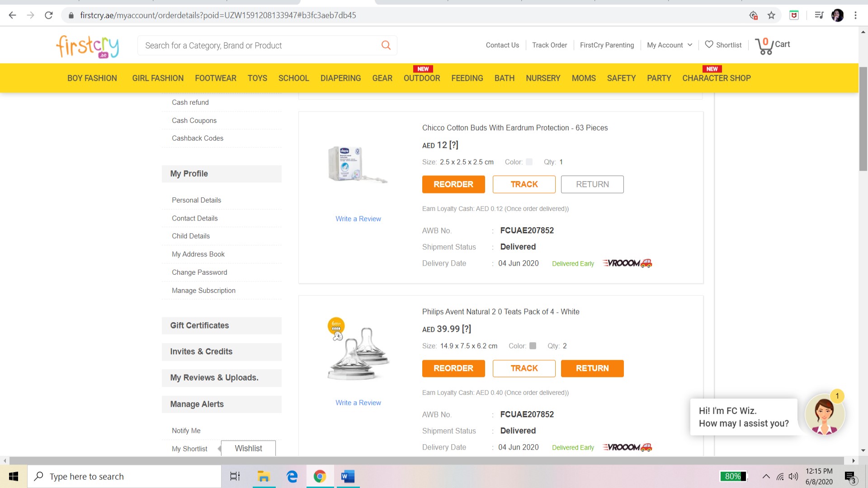Open Personal Details in sidebar

click(196, 200)
